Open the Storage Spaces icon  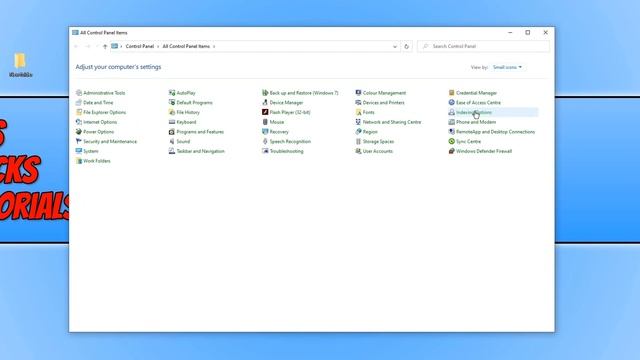[358, 142]
